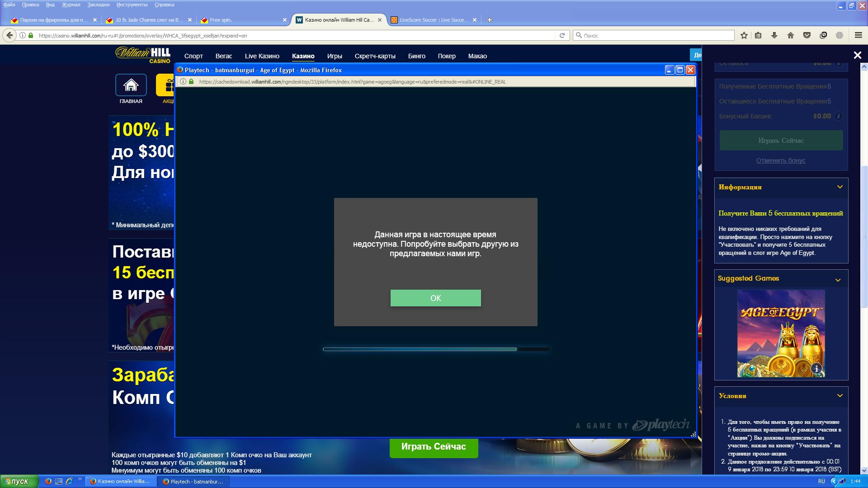Click the info icon on Age of Egypt thumbnail
This screenshot has width=868, height=488.
816,369
